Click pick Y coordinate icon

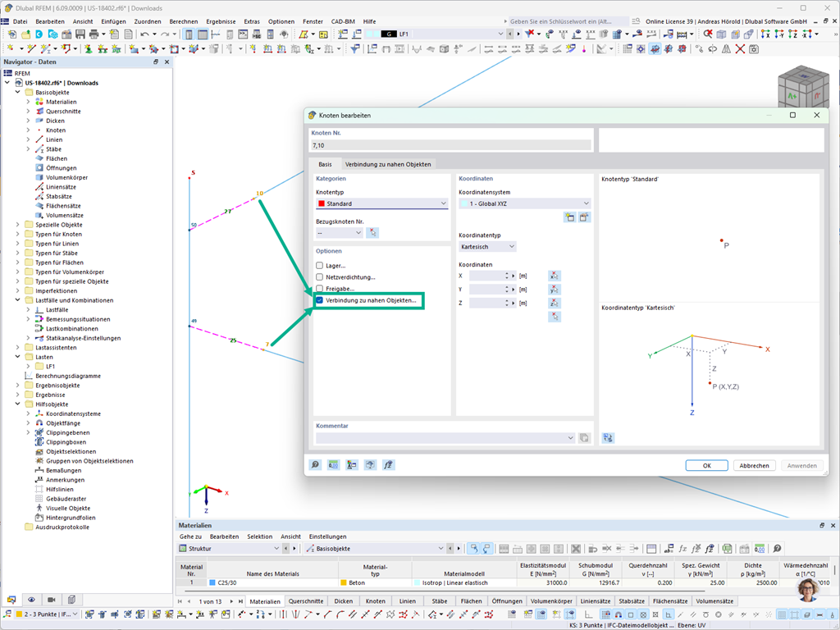pos(555,290)
